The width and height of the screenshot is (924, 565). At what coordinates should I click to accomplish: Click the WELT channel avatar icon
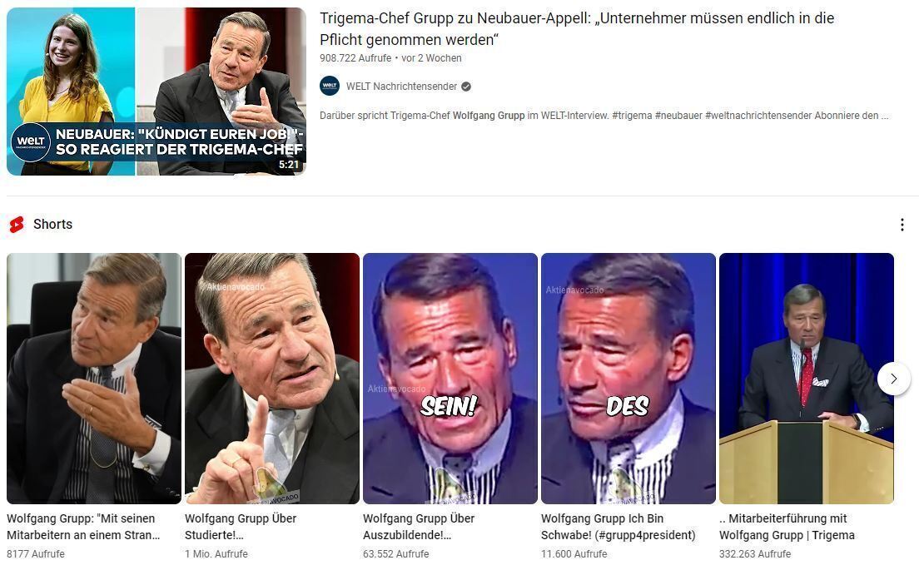coord(330,86)
